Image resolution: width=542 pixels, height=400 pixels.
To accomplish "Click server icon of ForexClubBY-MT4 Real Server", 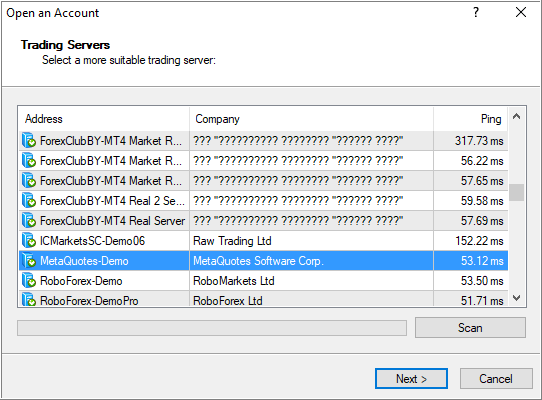I will coord(29,221).
